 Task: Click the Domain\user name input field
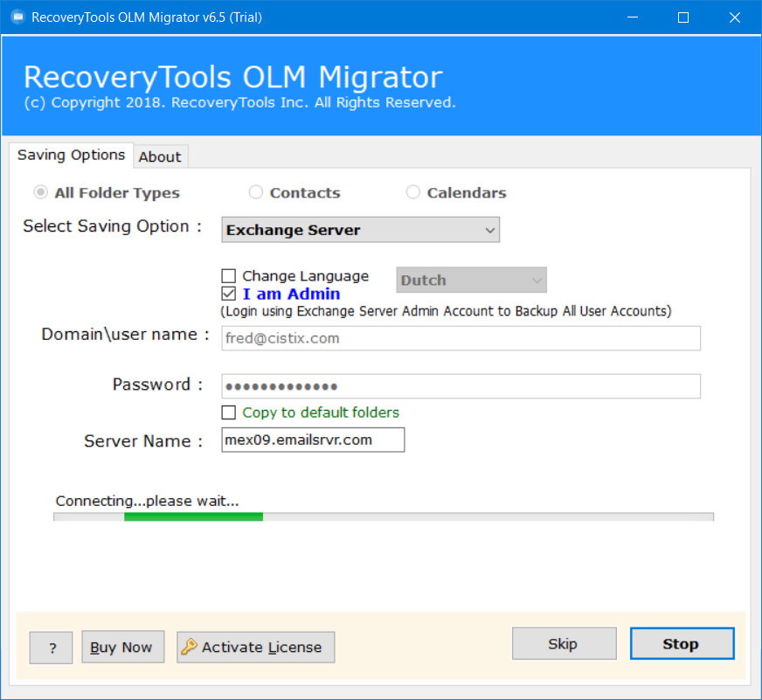point(461,338)
